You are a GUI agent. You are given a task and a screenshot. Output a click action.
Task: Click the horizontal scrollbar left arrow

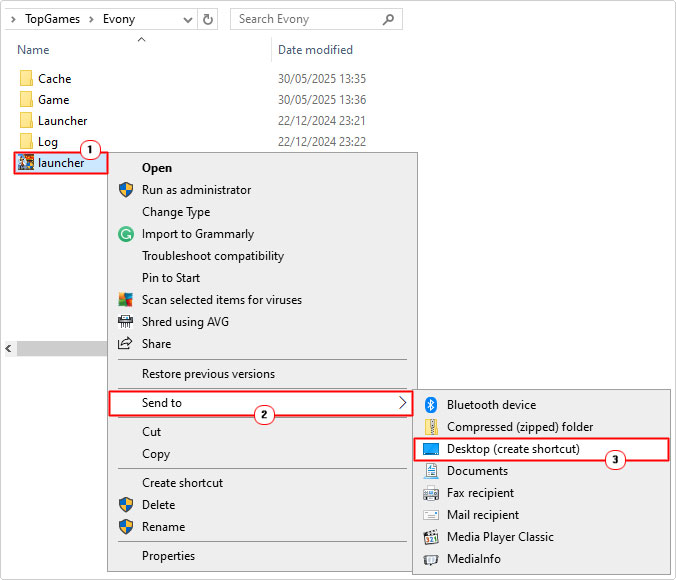pos(9,348)
